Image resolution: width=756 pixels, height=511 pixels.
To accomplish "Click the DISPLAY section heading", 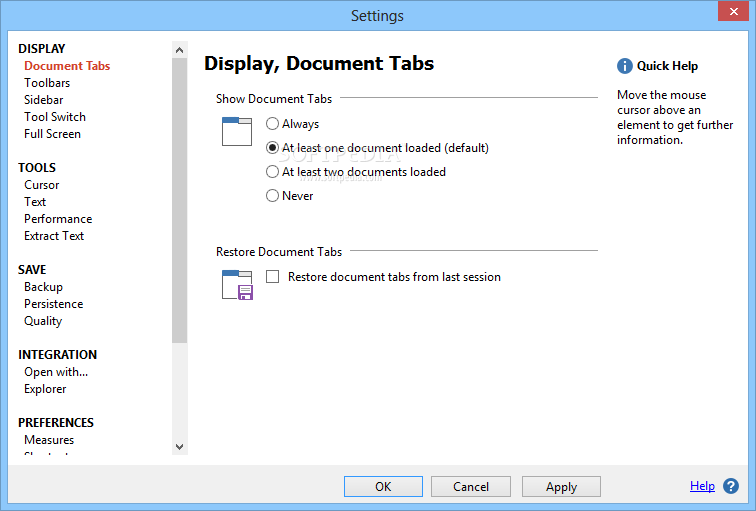I will 41,49.
